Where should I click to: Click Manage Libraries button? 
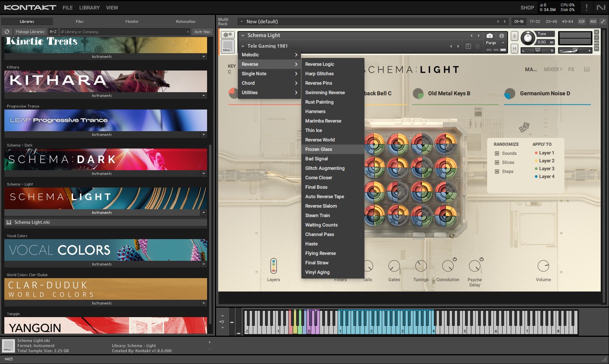coord(30,32)
